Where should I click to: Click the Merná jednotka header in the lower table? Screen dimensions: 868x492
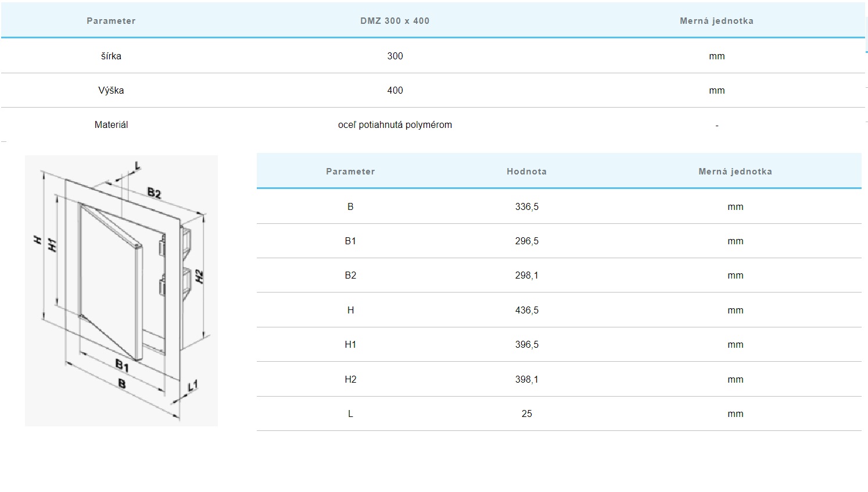pos(735,172)
